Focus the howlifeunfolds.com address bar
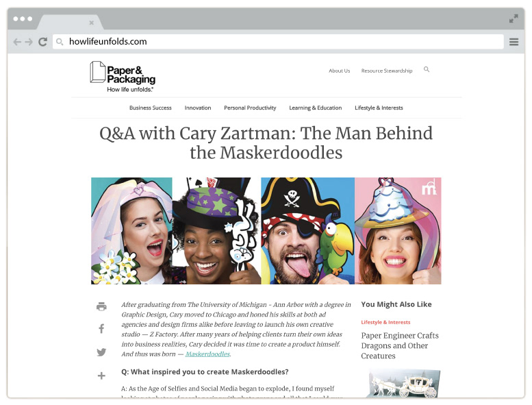 (x=278, y=41)
